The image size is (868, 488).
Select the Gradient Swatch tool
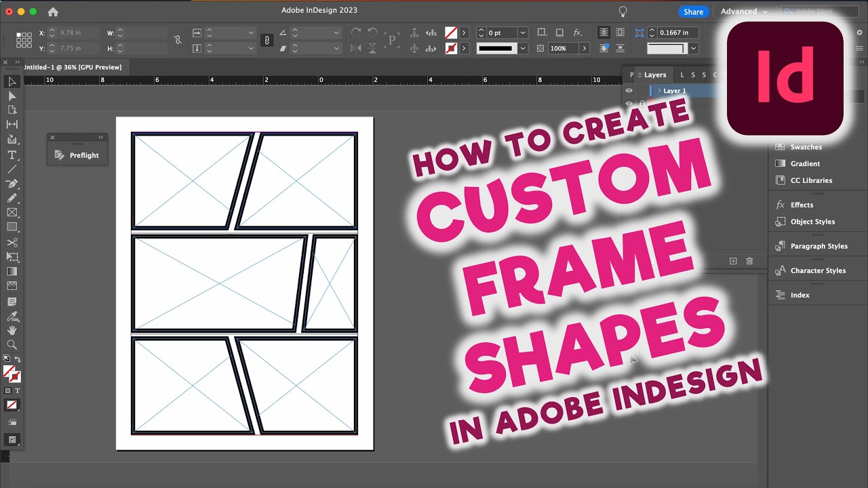[x=12, y=271]
